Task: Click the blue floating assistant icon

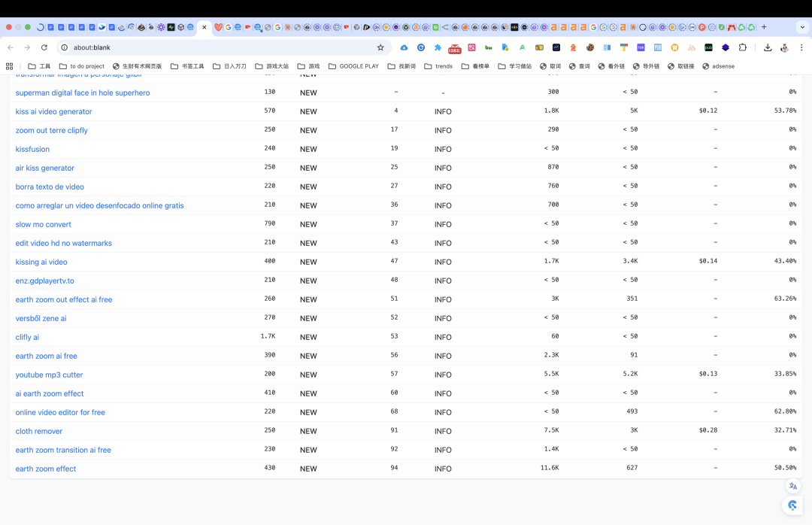Action: (x=793, y=505)
